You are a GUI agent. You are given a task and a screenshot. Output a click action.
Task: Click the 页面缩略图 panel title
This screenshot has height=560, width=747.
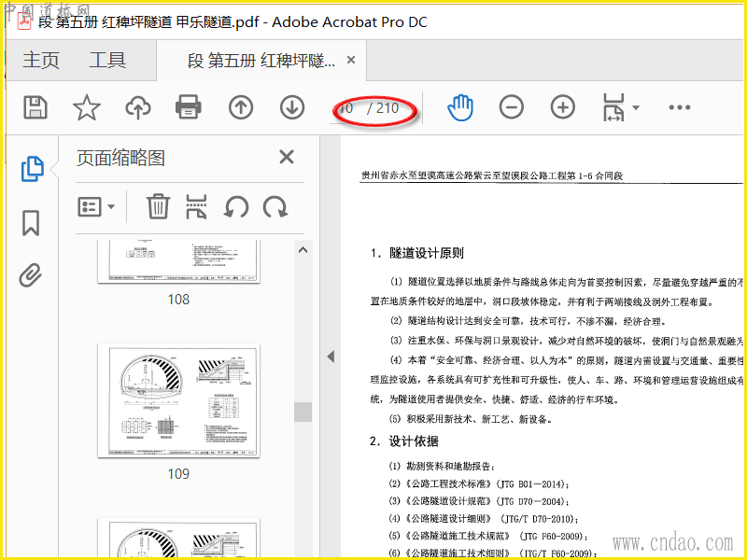pyautogui.click(x=121, y=158)
